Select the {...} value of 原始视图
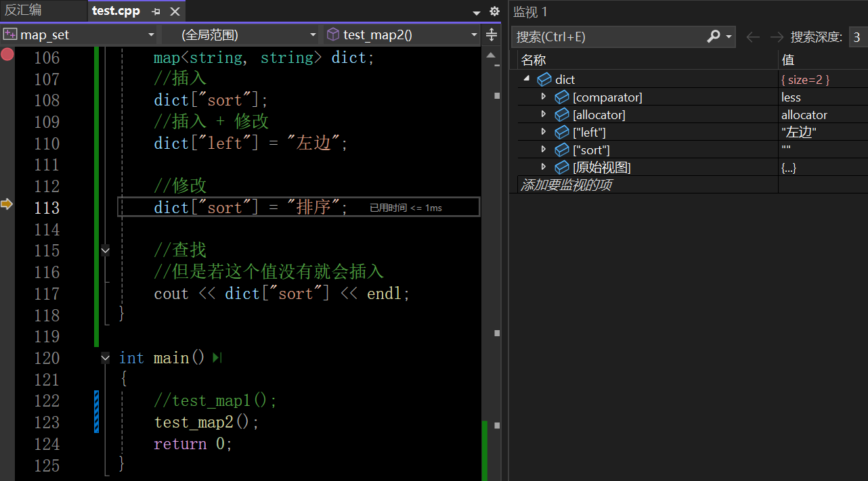The image size is (868, 481). 823,167
